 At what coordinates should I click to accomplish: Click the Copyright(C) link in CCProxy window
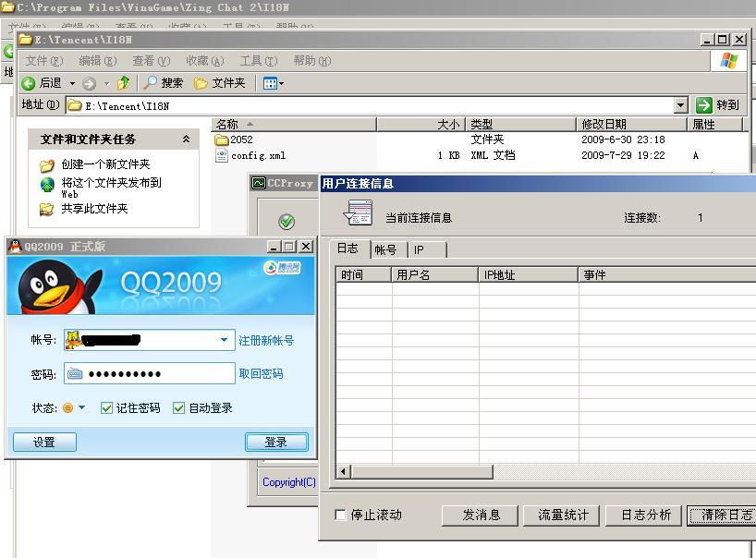coord(288,482)
